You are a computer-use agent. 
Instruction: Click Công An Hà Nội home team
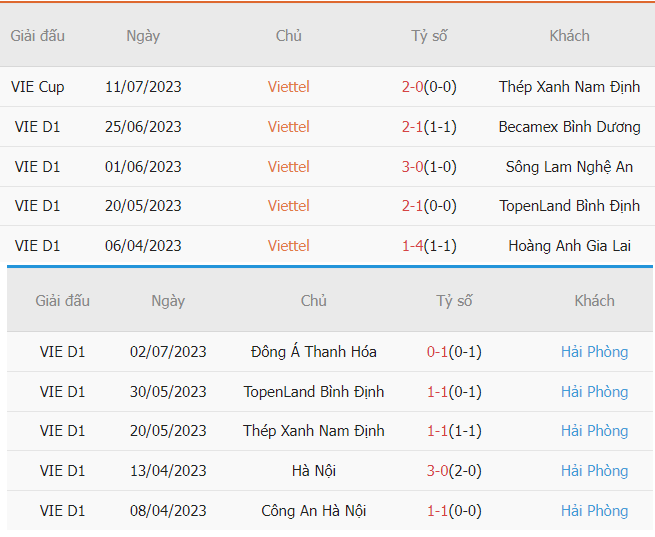click(314, 511)
